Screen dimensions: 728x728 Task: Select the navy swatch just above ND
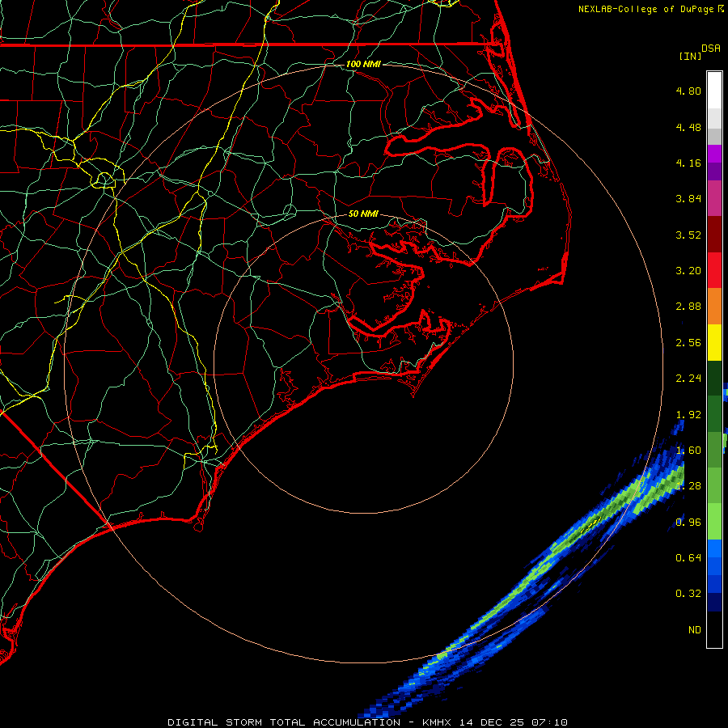[x=714, y=602]
